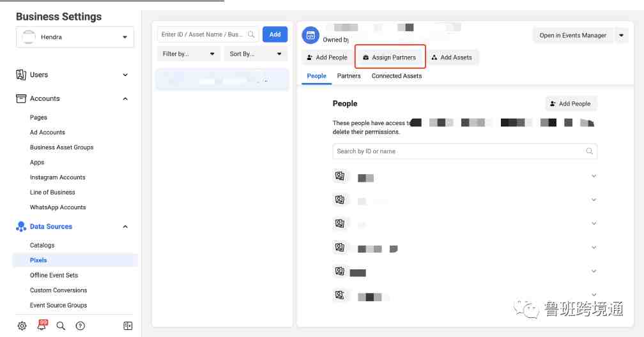
Task: Click Add People beside People heading
Action: click(x=571, y=104)
